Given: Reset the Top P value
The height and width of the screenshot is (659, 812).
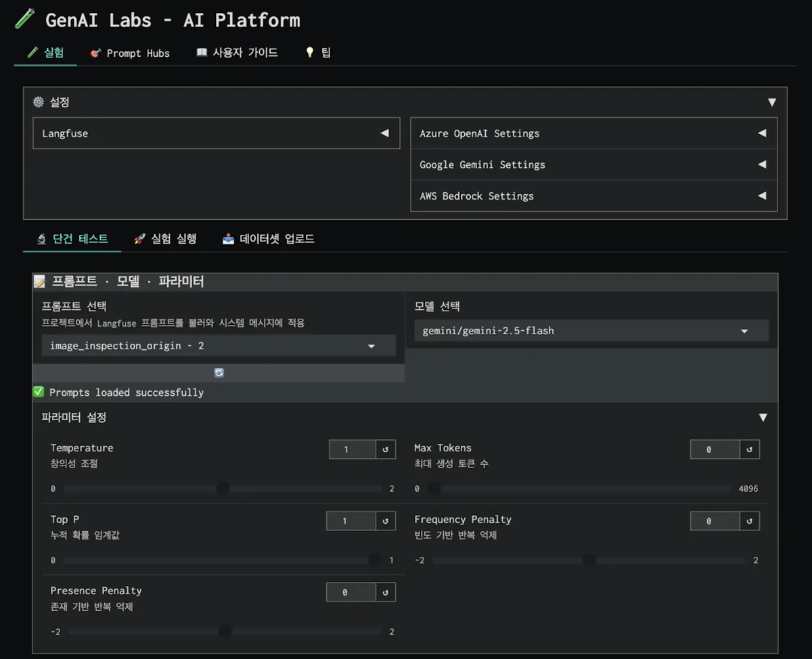Looking at the screenshot, I should coord(386,521).
